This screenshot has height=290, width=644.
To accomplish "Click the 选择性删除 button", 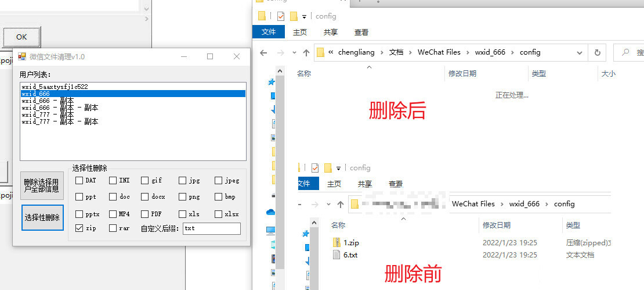I will (x=42, y=217).
